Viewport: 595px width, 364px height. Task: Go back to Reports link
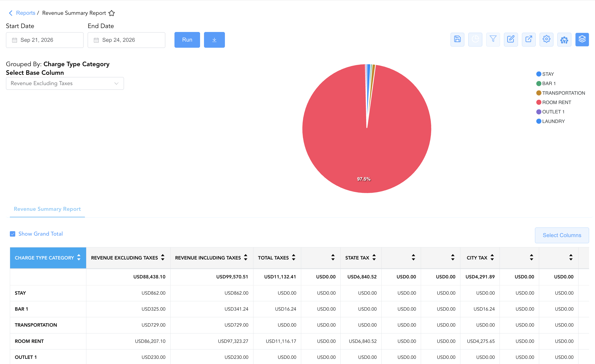pyautogui.click(x=26, y=13)
